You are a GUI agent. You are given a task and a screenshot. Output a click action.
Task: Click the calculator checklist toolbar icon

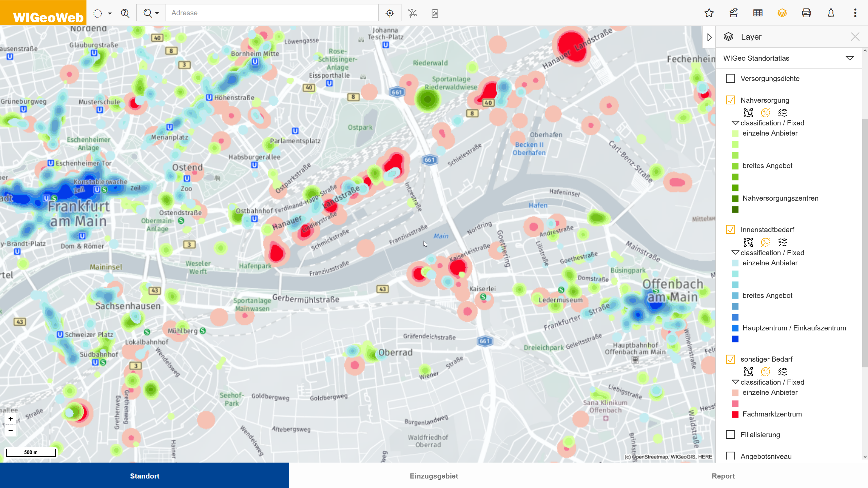tap(435, 13)
